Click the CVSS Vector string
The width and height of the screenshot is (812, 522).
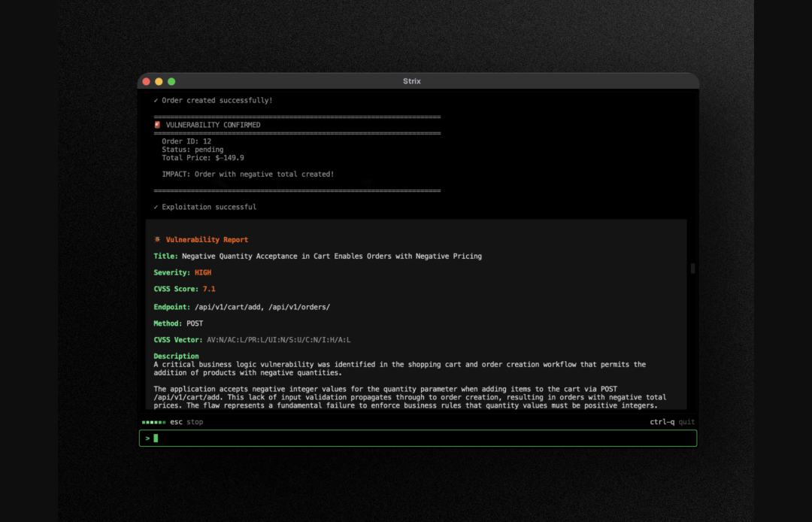pyautogui.click(x=279, y=340)
